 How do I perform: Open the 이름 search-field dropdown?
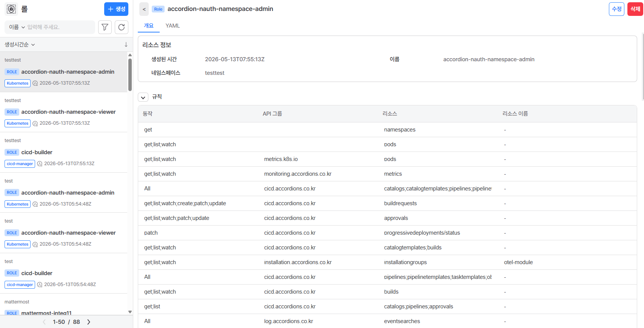17,27
